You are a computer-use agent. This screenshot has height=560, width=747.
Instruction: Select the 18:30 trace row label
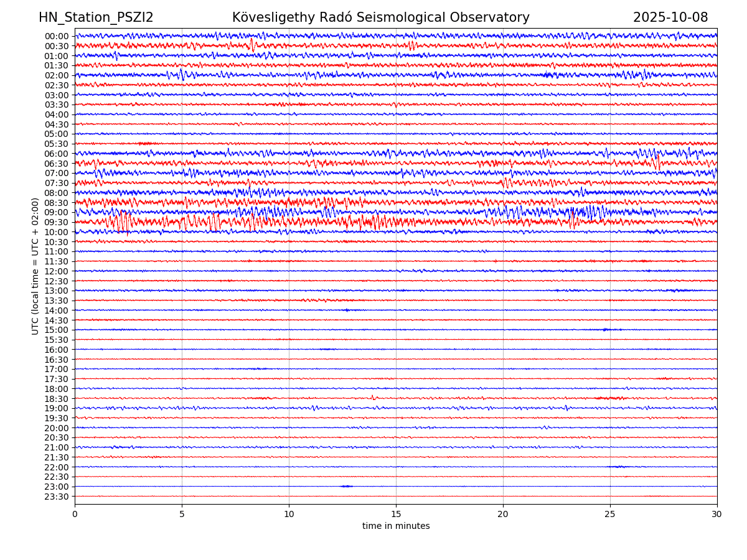pyautogui.click(x=57, y=399)
